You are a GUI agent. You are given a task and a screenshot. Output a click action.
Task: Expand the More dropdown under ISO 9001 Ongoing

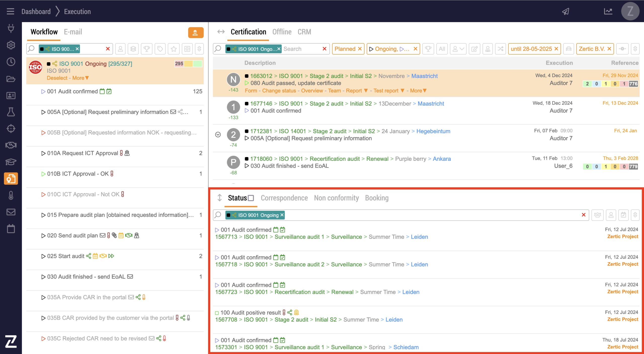pyautogui.click(x=80, y=78)
